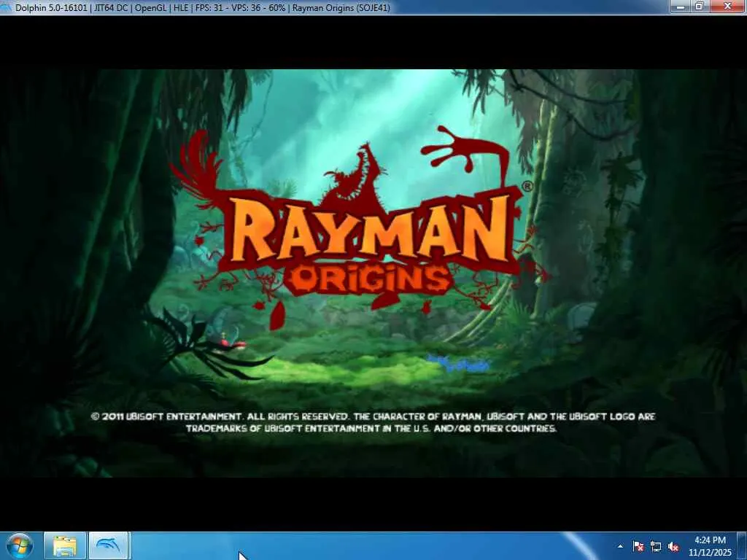
Task: Open the Action Center flag icon
Action: (x=638, y=546)
